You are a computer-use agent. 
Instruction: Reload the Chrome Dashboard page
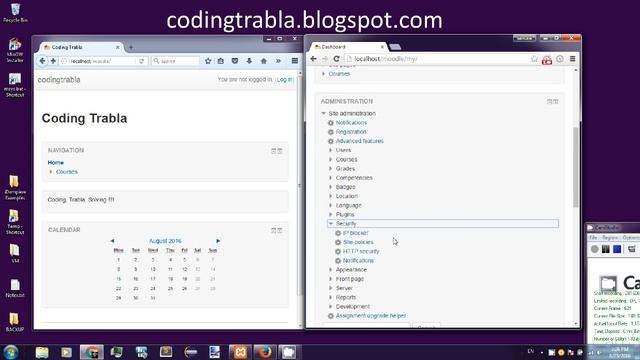coord(336,59)
